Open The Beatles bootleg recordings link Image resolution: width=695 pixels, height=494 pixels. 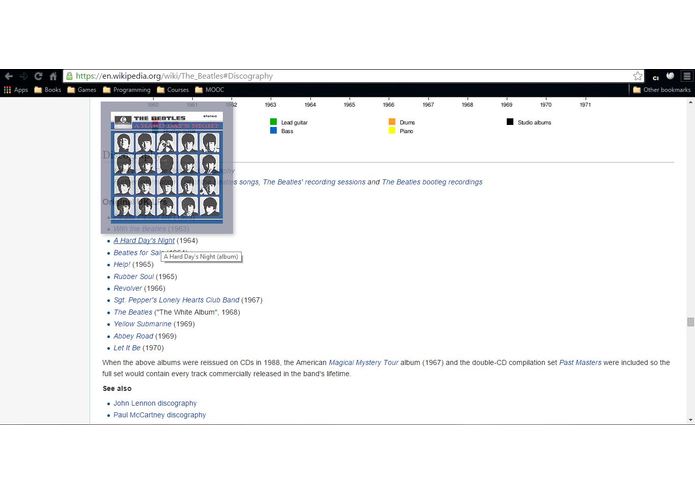(x=432, y=182)
